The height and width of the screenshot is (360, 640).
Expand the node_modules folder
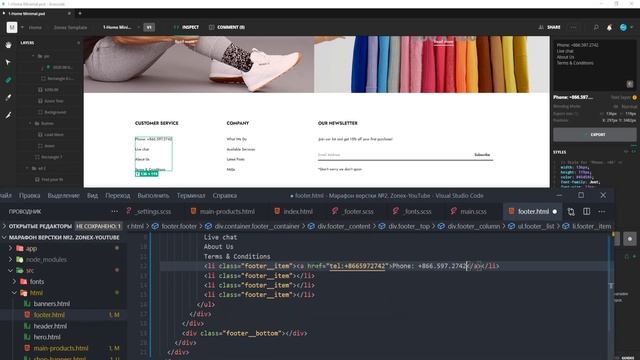tap(11, 259)
